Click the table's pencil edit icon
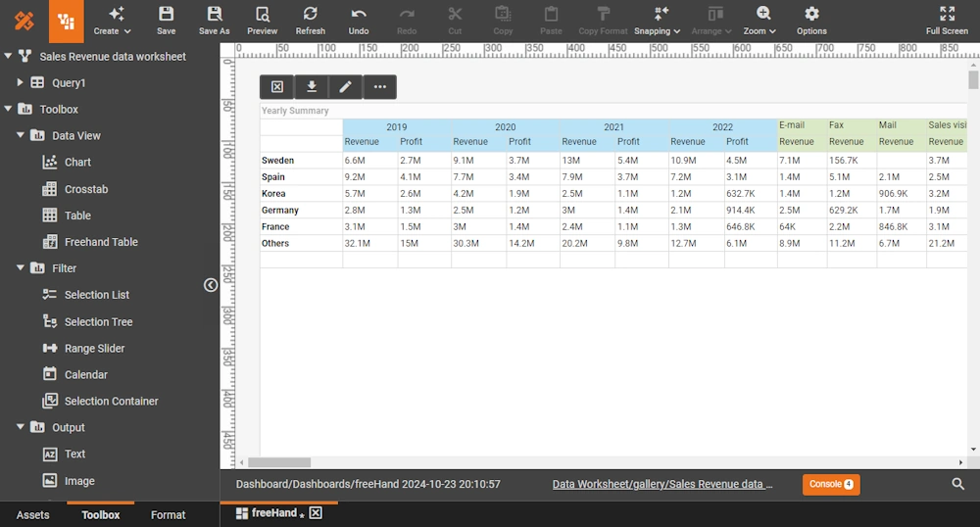 coord(345,87)
